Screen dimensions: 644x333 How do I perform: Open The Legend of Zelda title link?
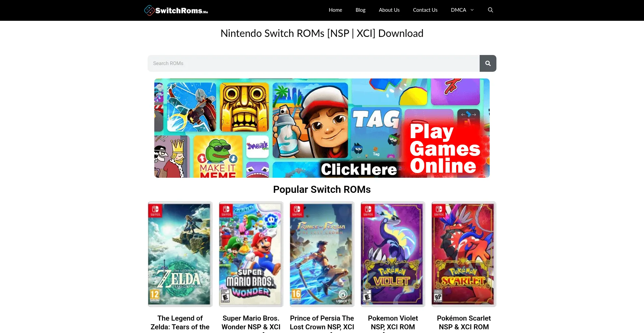(x=180, y=322)
